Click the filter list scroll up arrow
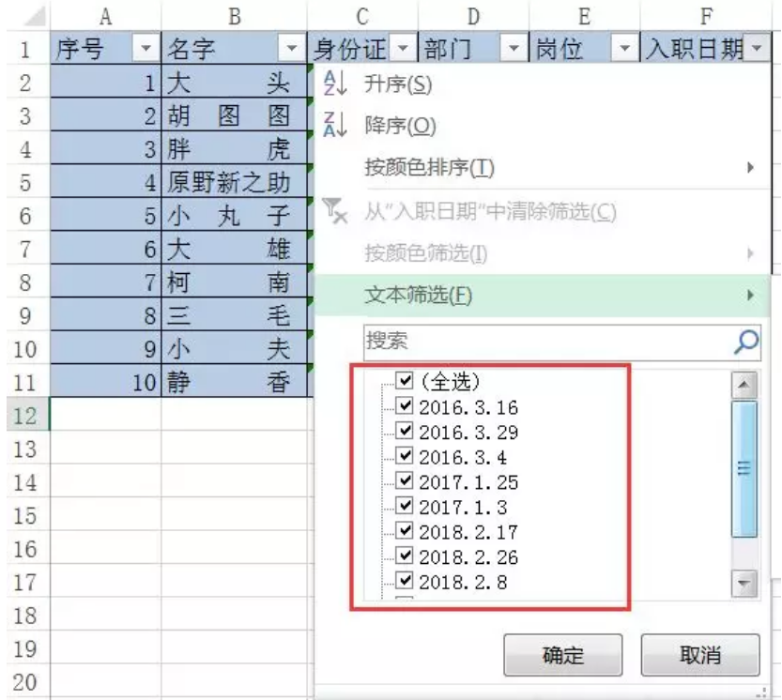Image resolution: width=782 pixels, height=700 pixels. pyautogui.click(x=744, y=385)
